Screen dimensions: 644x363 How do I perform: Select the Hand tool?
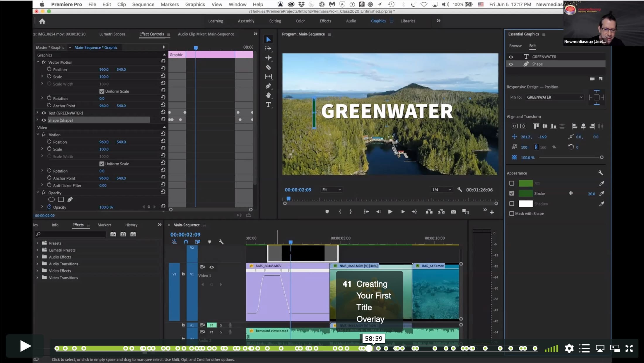point(268,95)
